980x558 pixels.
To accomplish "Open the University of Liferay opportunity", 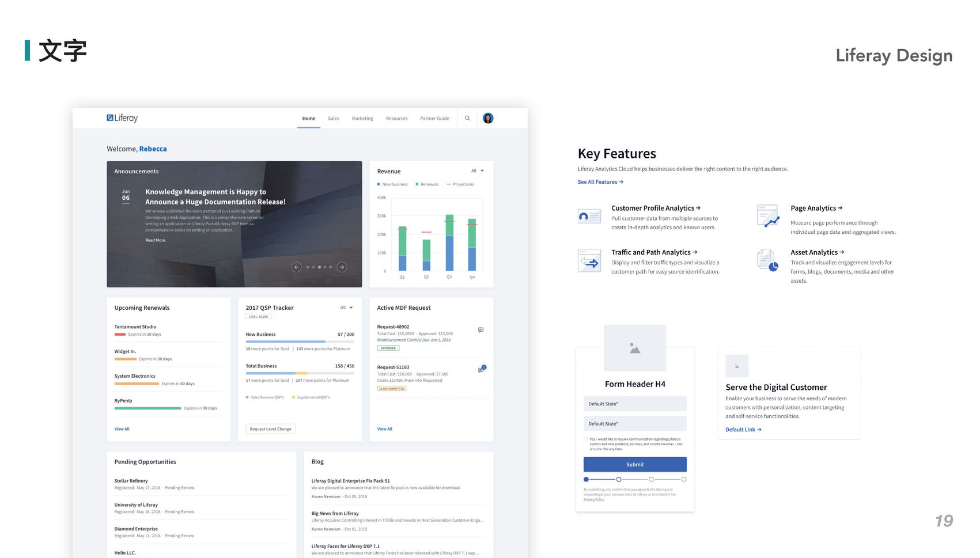I will [x=136, y=505].
